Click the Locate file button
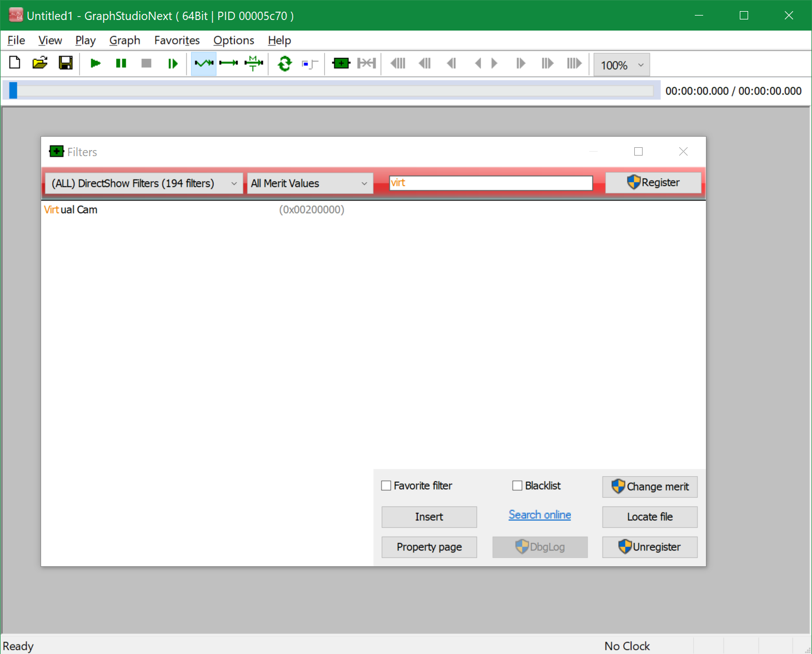 (x=650, y=517)
